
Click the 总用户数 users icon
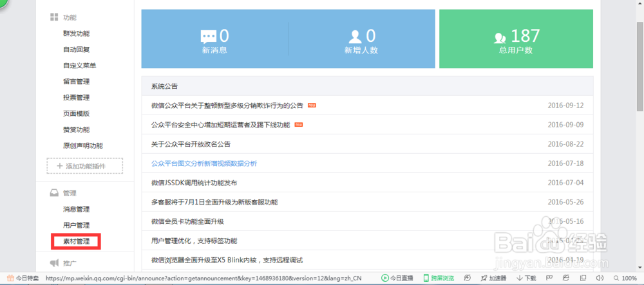pyautogui.click(x=500, y=38)
